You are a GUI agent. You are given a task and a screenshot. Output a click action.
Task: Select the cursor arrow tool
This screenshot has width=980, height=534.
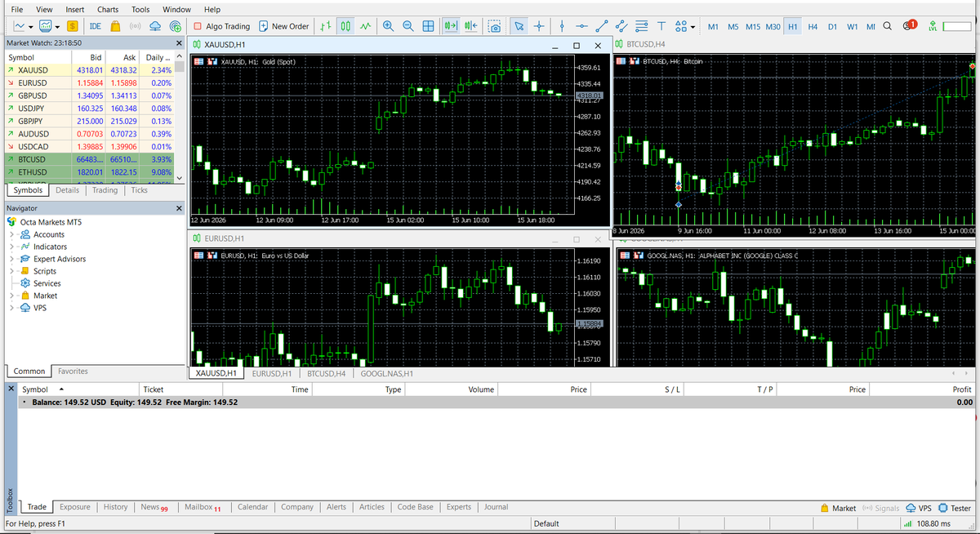[519, 26]
